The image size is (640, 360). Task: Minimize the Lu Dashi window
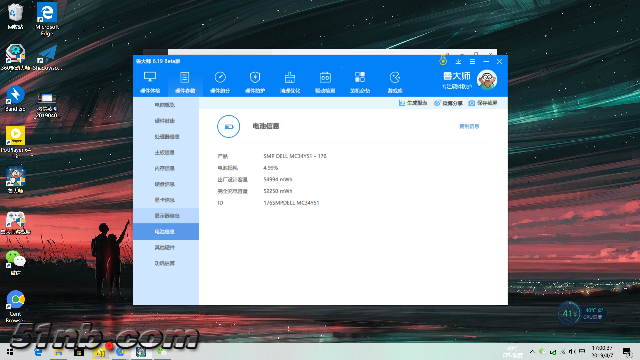[486, 62]
